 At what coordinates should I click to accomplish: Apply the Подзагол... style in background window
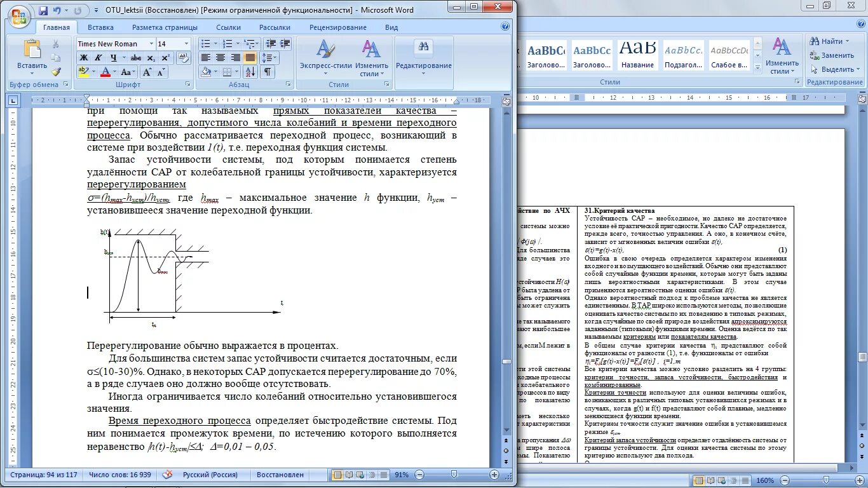(683, 56)
